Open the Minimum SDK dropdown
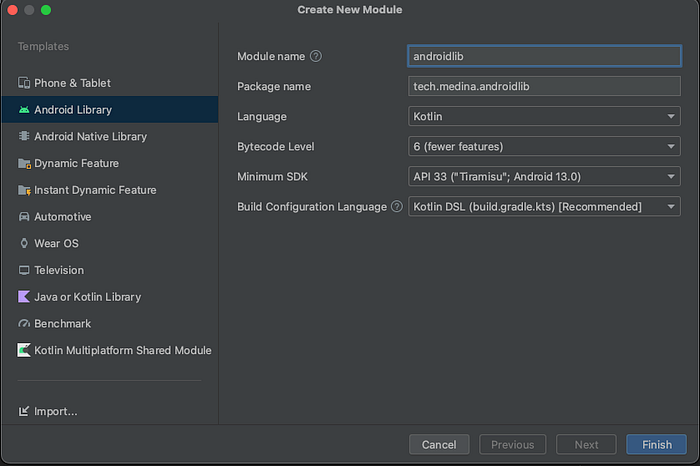The height and width of the screenshot is (466, 700). [x=545, y=177]
